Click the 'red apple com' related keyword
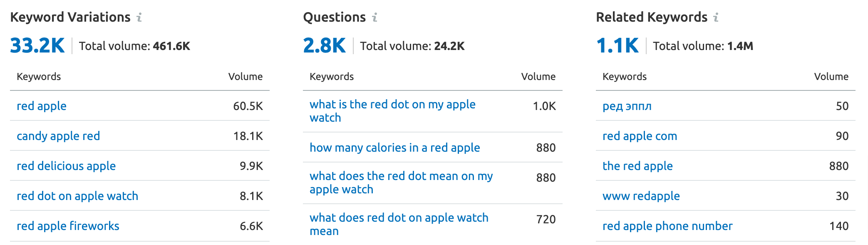868x245 pixels. 640,136
